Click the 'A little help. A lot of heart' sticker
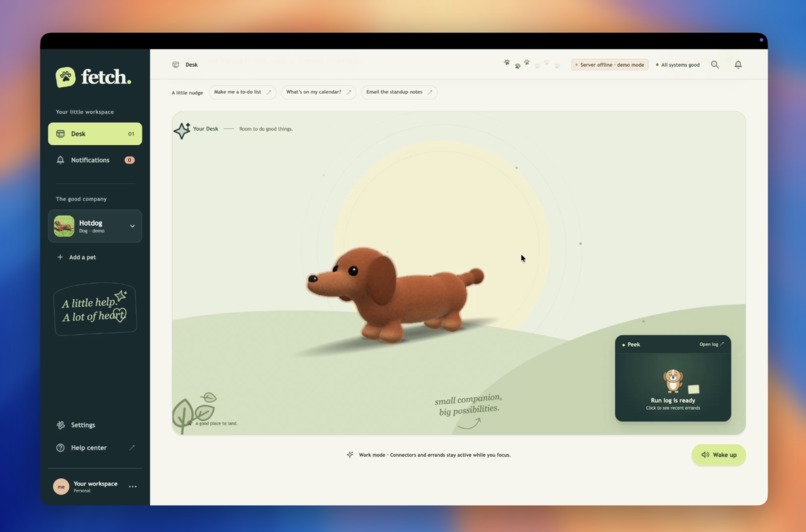 95,309
